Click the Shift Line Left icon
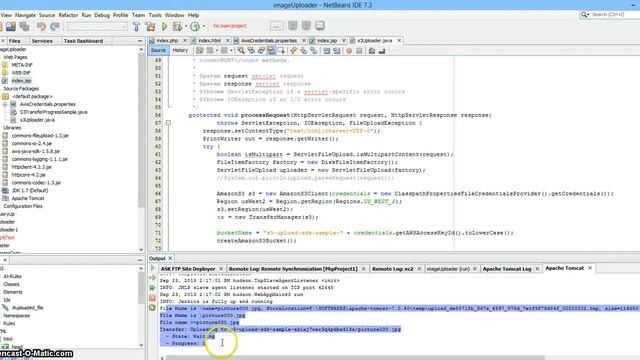Screen dimensions: 640x360 pos(326,51)
